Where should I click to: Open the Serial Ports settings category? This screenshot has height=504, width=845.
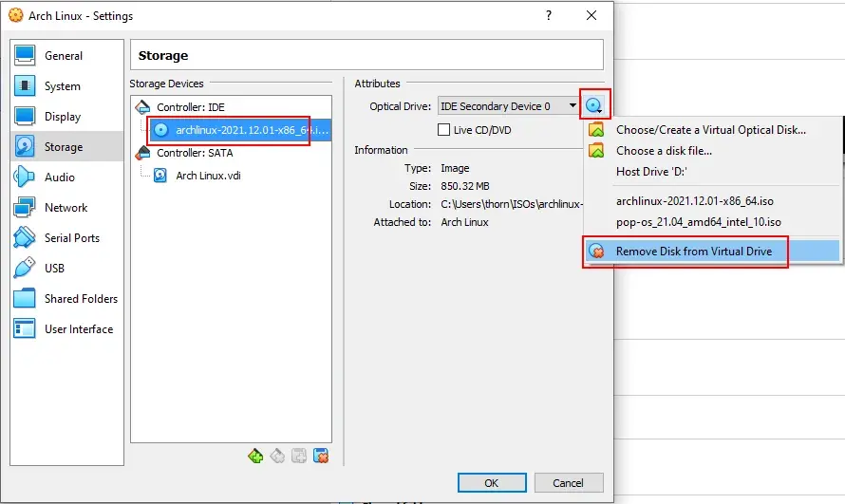[66, 237]
